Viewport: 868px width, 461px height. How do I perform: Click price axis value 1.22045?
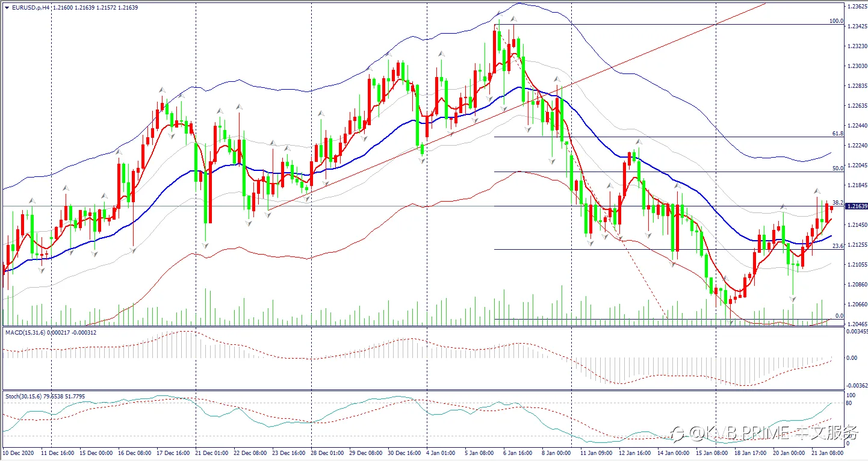(857, 166)
